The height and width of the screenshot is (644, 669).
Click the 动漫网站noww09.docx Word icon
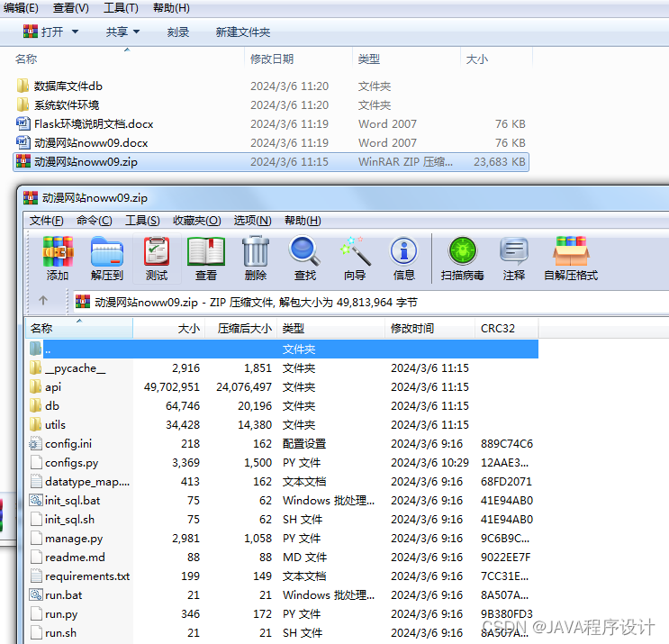pos(23,142)
